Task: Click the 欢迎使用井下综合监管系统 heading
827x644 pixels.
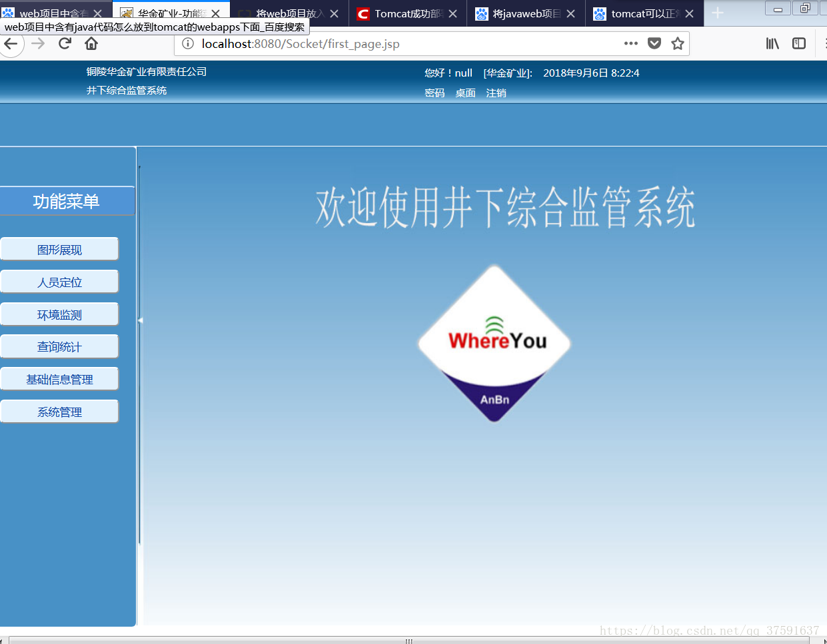Action: pyautogui.click(x=505, y=207)
